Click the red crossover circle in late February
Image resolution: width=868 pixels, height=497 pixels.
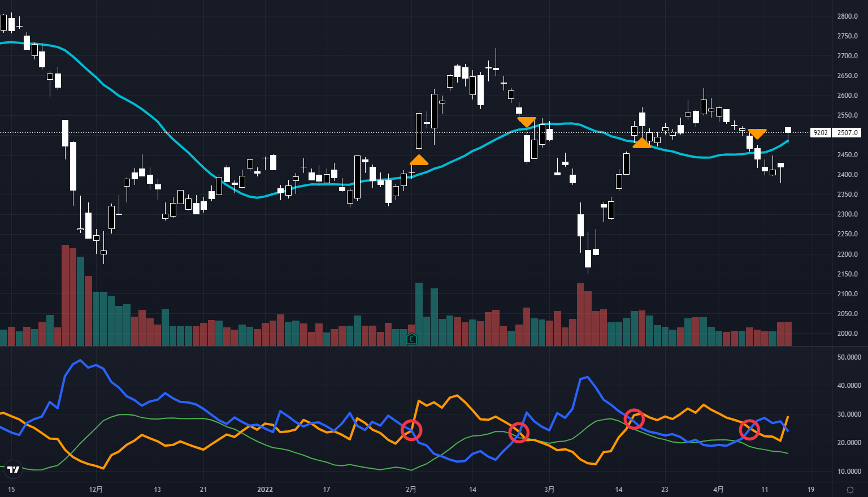coord(519,433)
